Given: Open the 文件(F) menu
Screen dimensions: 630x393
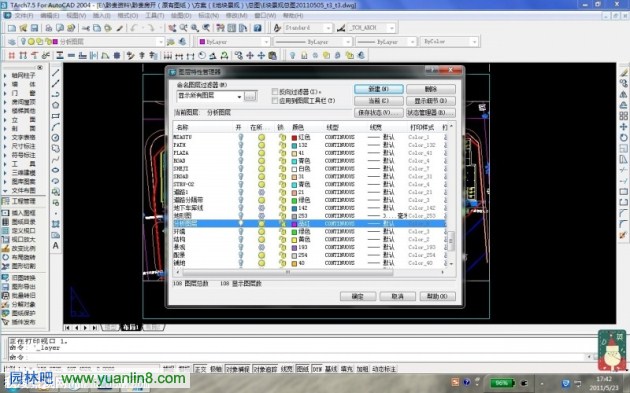Looking at the screenshot, I should (24, 16).
